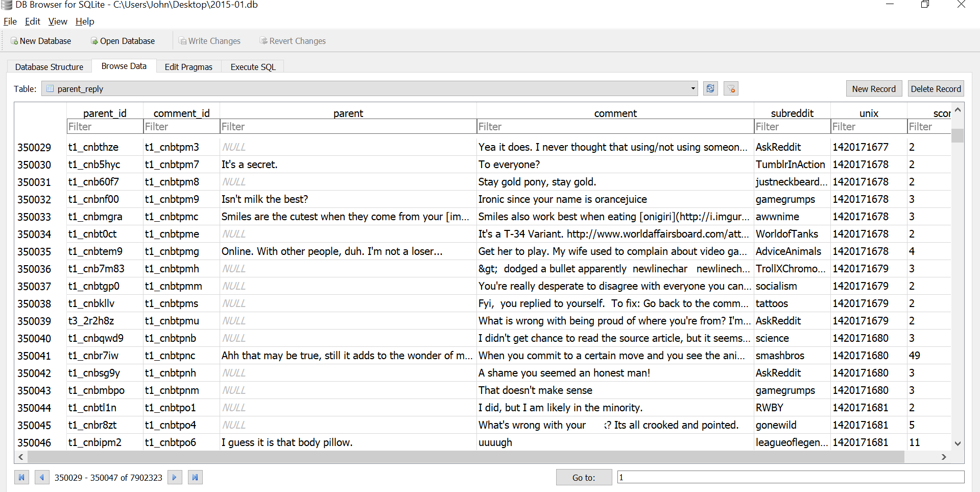Click the subreddit column filter box
The image size is (980, 492).
[x=793, y=127]
